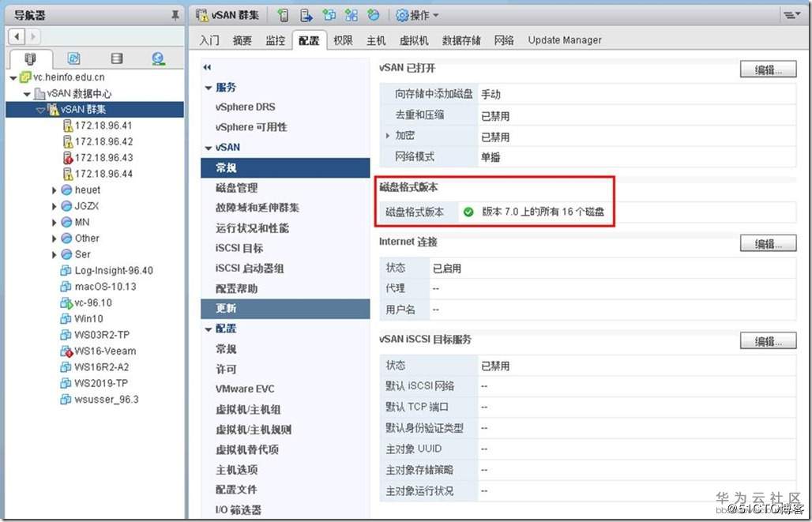The width and height of the screenshot is (812, 522).
Task: Expand the 加密 row details
Action: pos(387,136)
